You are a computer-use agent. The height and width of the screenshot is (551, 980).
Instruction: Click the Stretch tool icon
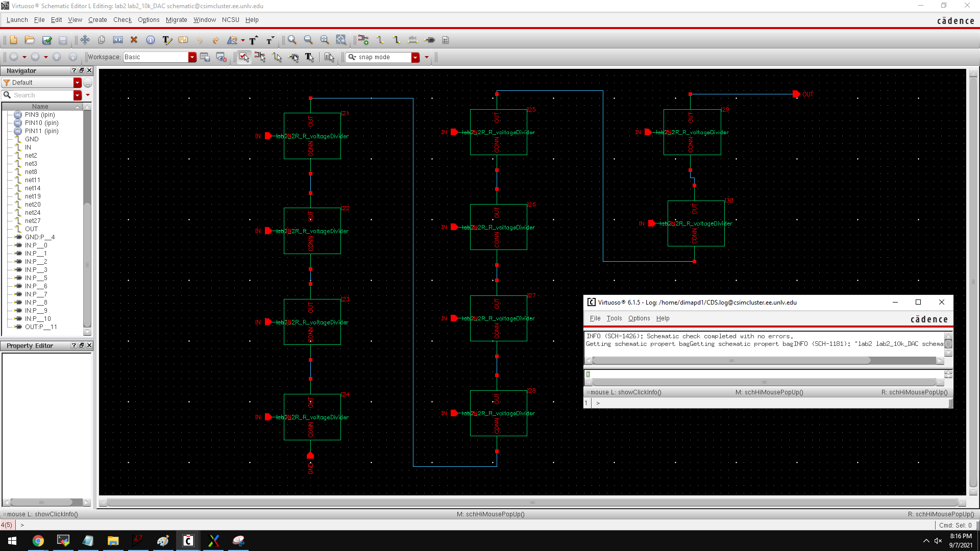[117, 40]
